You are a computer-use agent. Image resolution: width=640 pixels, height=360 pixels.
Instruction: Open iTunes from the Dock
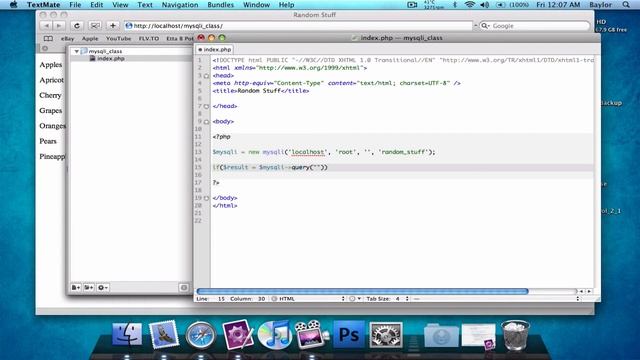(x=274, y=335)
